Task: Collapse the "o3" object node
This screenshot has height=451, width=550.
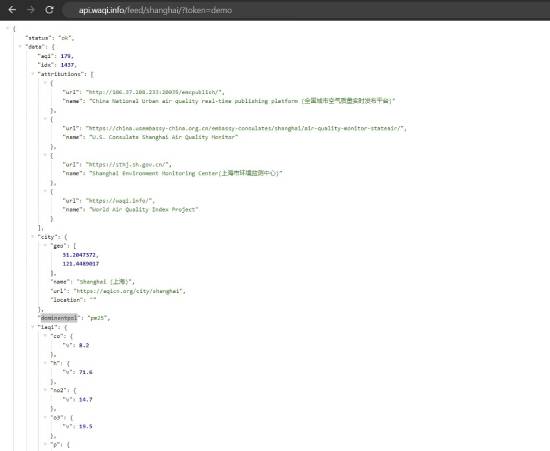Action: pyautogui.click(x=45, y=417)
